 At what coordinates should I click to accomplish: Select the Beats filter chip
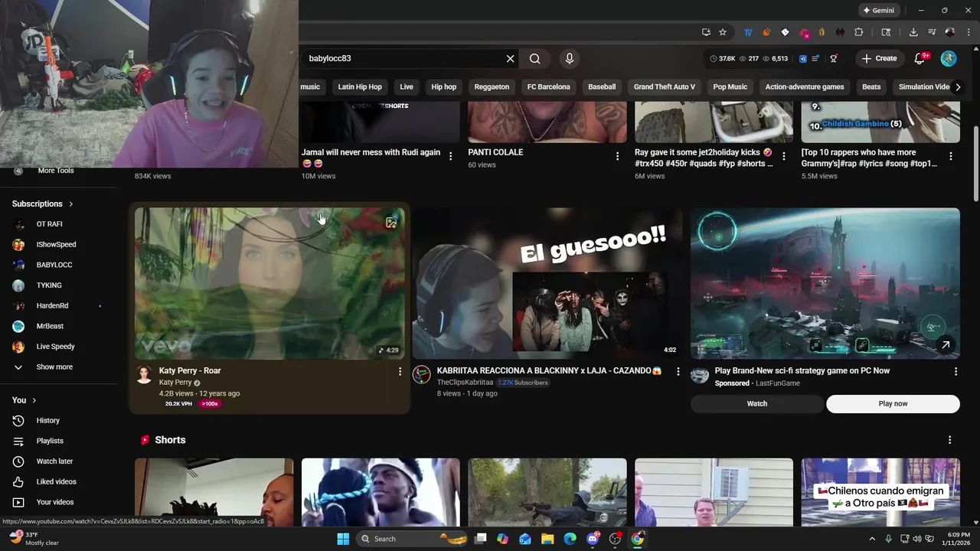coord(871,86)
